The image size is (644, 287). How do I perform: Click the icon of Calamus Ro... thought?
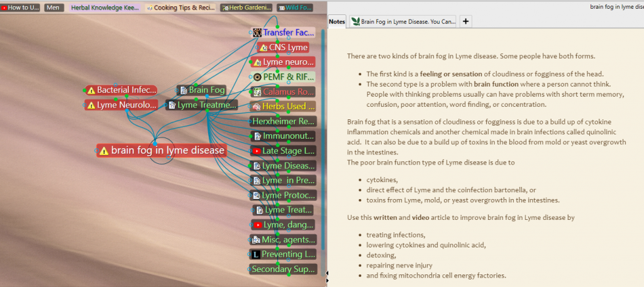pos(257,92)
